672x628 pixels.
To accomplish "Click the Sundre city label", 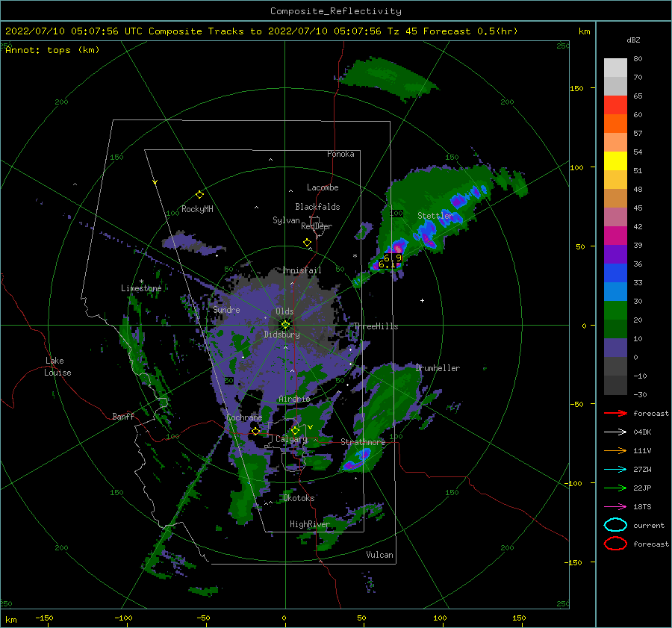I will [227, 309].
